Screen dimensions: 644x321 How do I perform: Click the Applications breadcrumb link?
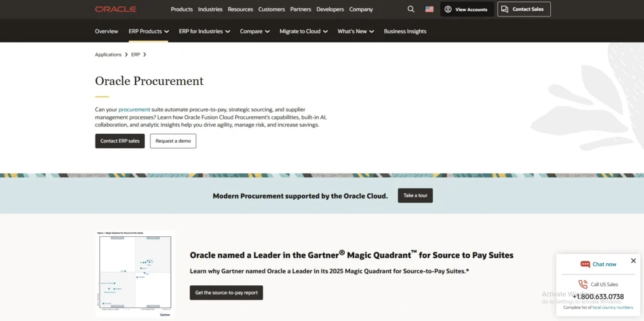(108, 55)
